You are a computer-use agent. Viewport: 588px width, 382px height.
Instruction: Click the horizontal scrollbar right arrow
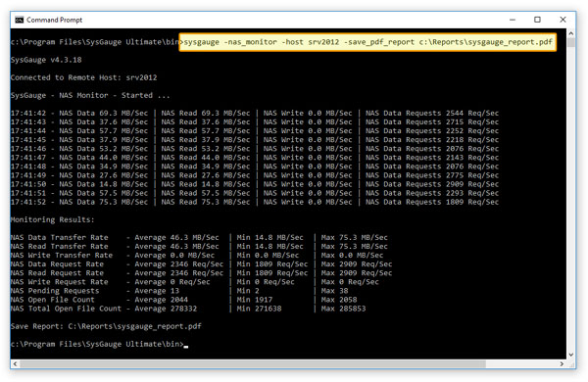pyautogui.click(x=562, y=363)
